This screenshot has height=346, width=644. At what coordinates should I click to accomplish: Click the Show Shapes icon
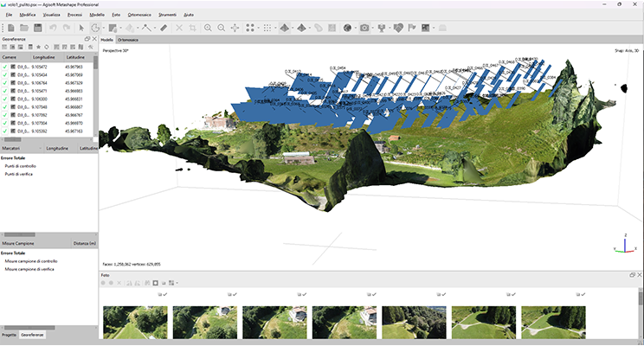[398, 28]
